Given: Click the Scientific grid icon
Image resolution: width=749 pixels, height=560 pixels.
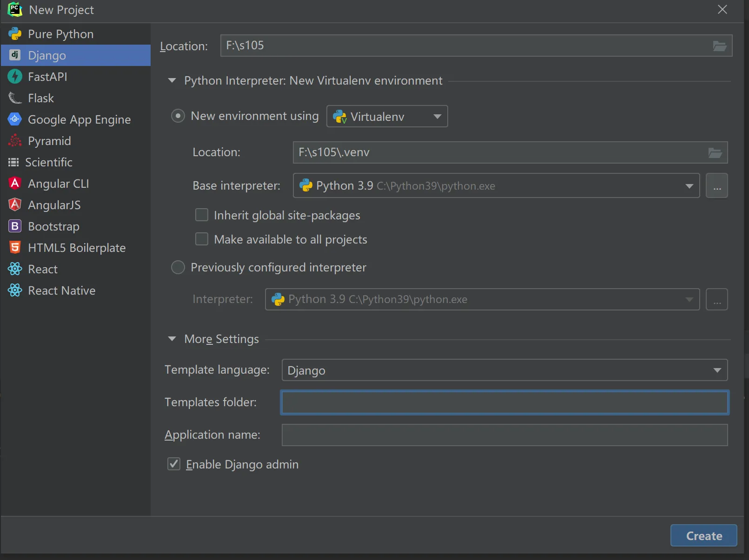Looking at the screenshot, I should click(x=13, y=162).
